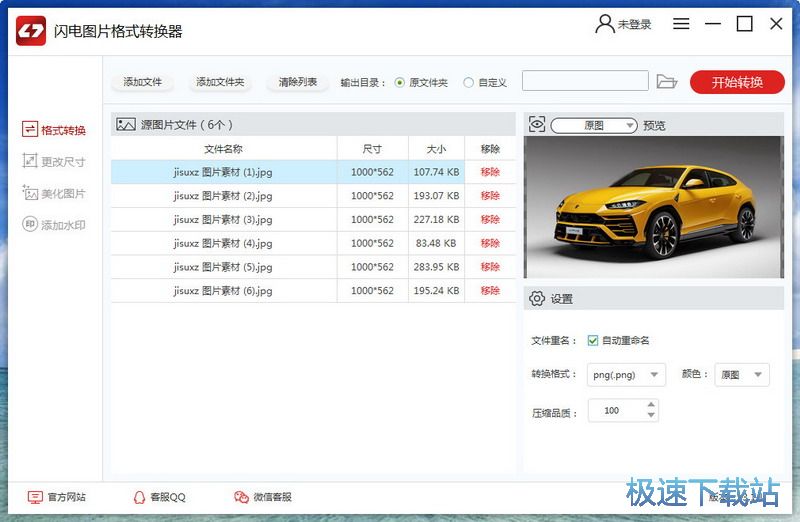Open the 转换格式 png dropdown
The image size is (800, 522).
626,375
